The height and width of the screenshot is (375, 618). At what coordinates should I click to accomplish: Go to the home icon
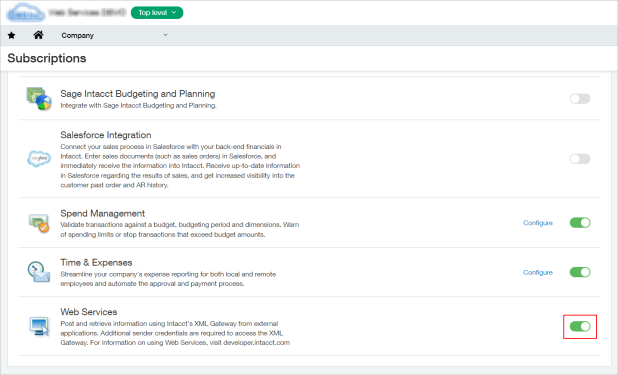point(38,35)
